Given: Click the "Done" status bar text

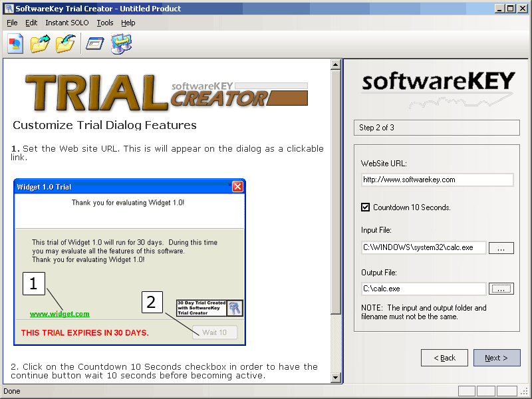Looking at the screenshot, I should pyautogui.click(x=12, y=391).
